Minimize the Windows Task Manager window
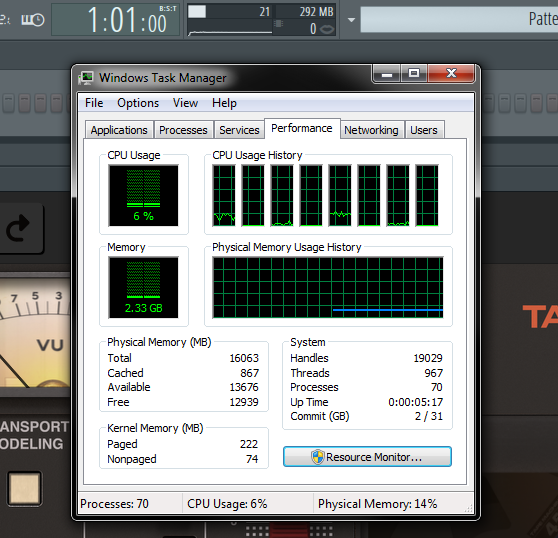This screenshot has width=558, height=538. pyautogui.click(x=387, y=74)
